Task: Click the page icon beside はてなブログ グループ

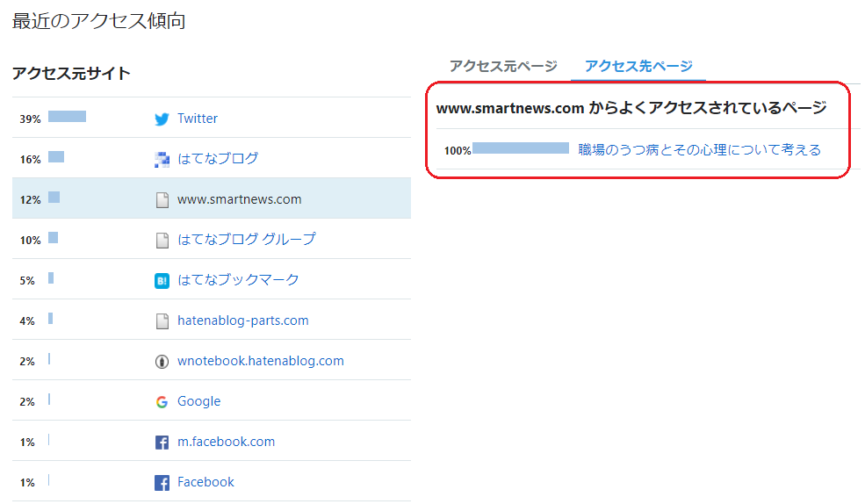Action: pyautogui.click(x=162, y=240)
